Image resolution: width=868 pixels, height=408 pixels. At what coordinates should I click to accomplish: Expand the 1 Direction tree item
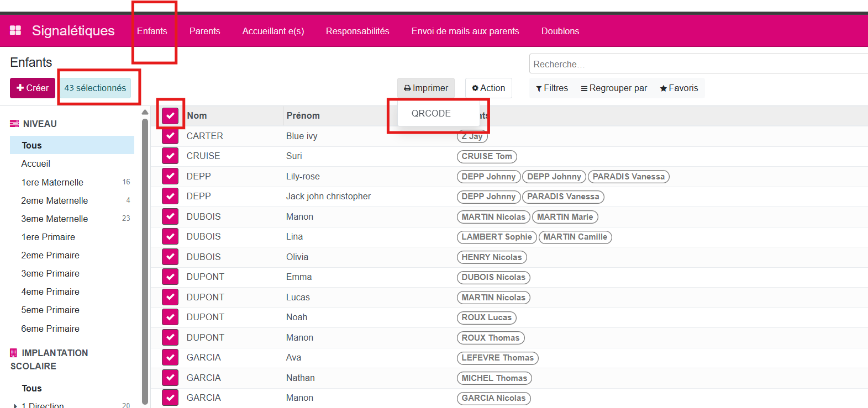coord(15,406)
